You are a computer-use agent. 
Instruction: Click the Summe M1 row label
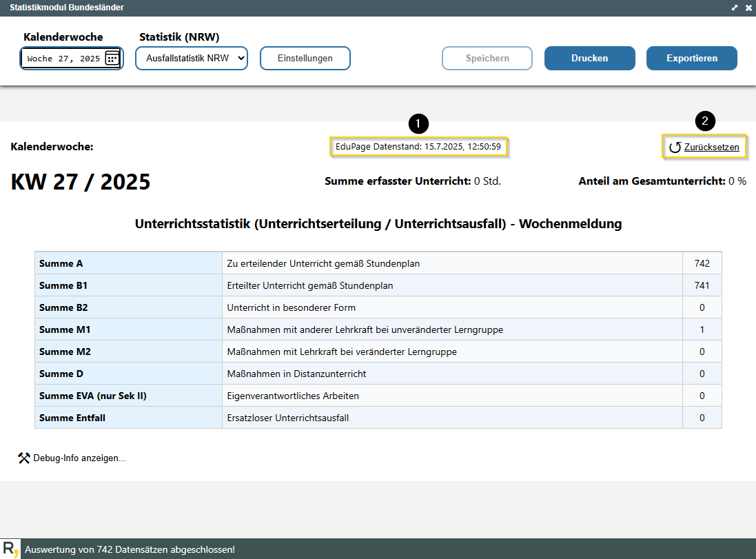click(65, 330)
